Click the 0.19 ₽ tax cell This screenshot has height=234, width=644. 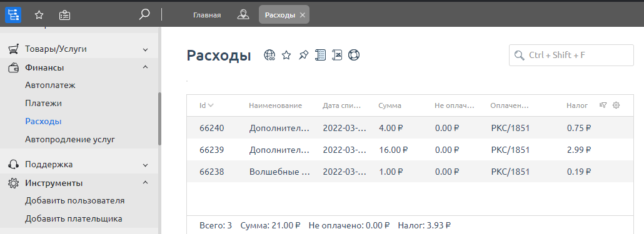pos(579,172)
